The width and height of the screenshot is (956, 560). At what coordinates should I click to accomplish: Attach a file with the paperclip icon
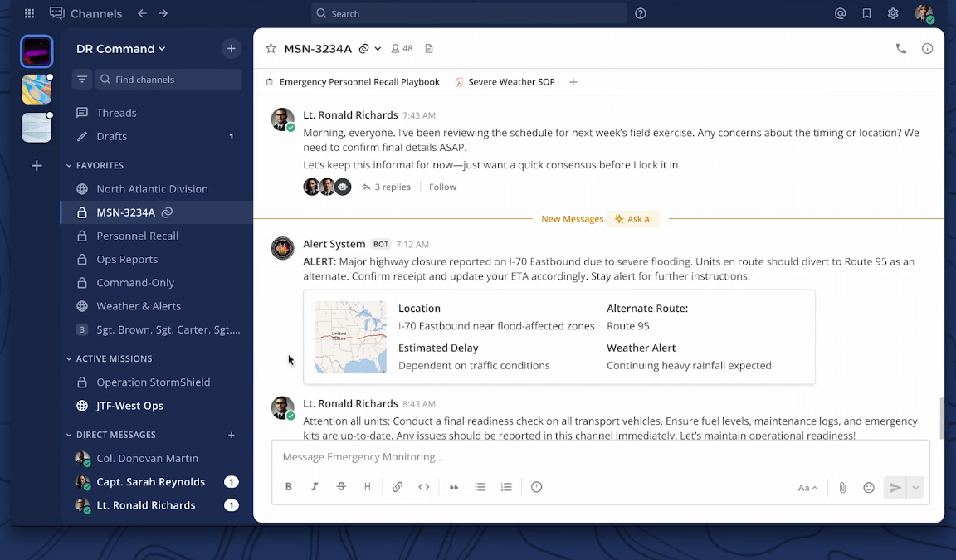(842, 487)
